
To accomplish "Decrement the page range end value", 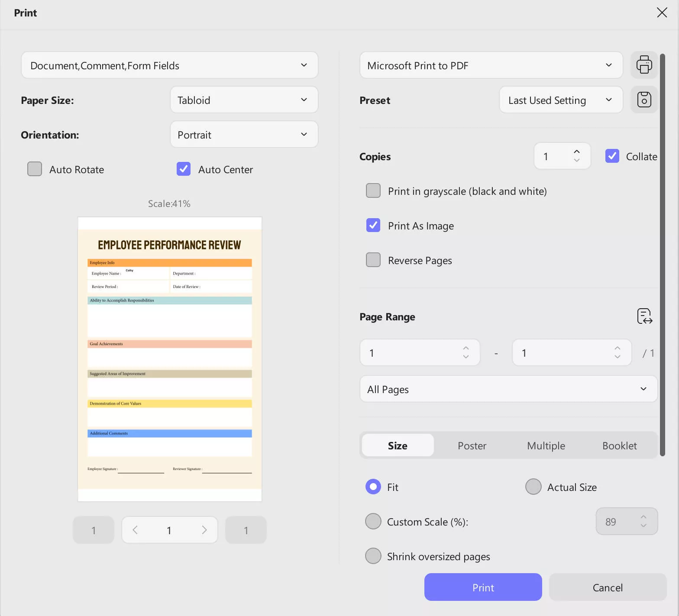I will tap(618, 357).
